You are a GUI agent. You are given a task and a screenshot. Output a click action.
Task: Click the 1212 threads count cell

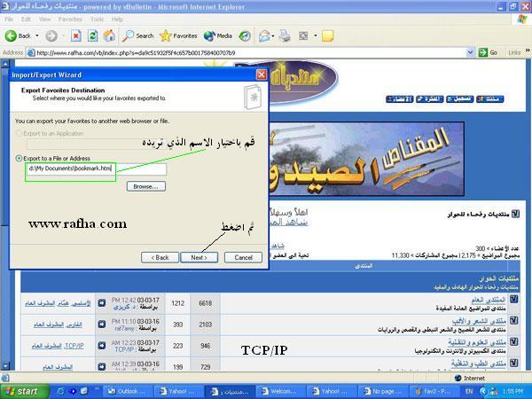click(178, 303)
